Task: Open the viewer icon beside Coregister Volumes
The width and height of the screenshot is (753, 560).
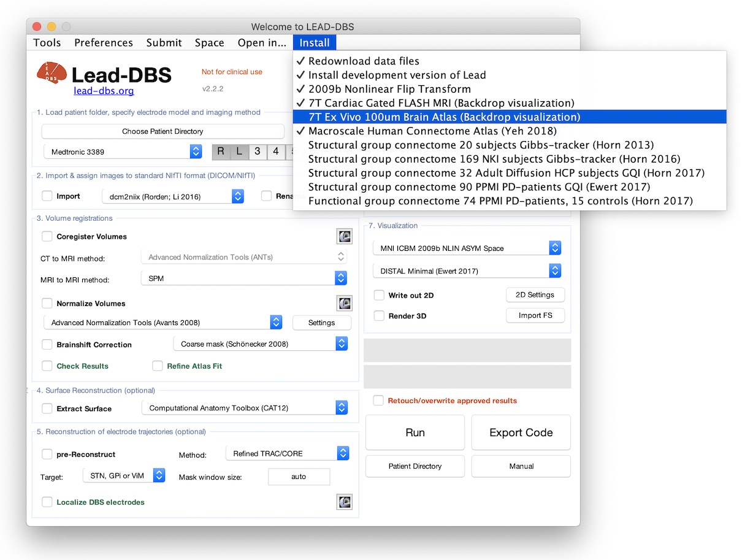Action: click(344, 237)
